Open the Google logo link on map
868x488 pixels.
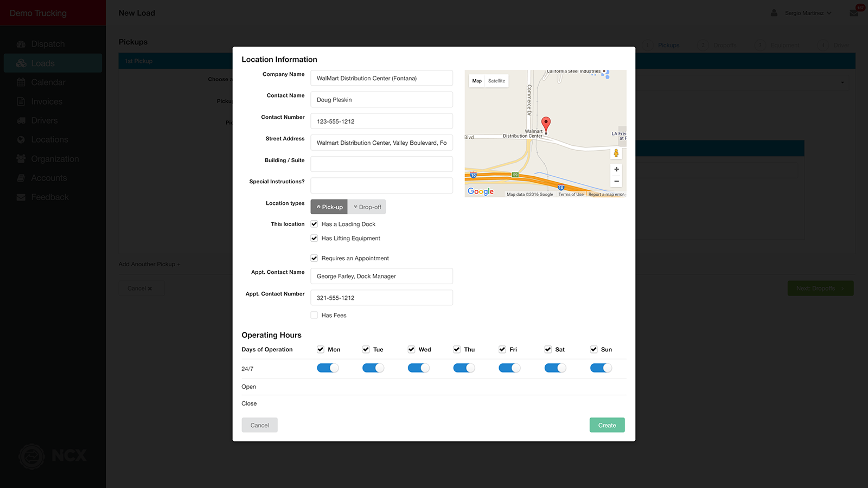[x=481, y=191]
